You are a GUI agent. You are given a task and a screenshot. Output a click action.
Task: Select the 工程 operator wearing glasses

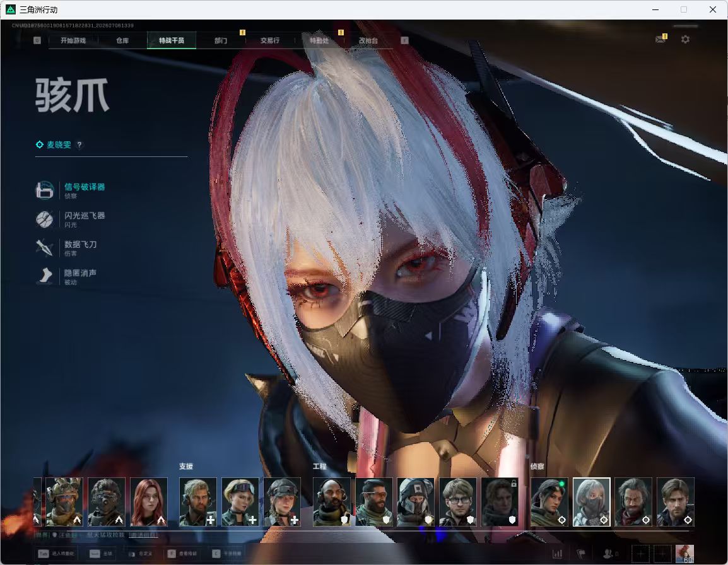pyautogui.click(x=458, y=502)
